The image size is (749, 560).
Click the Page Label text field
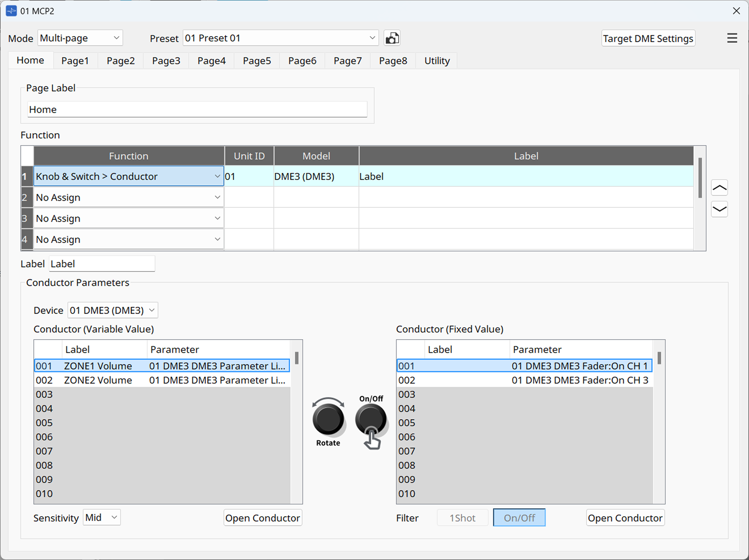197,110
